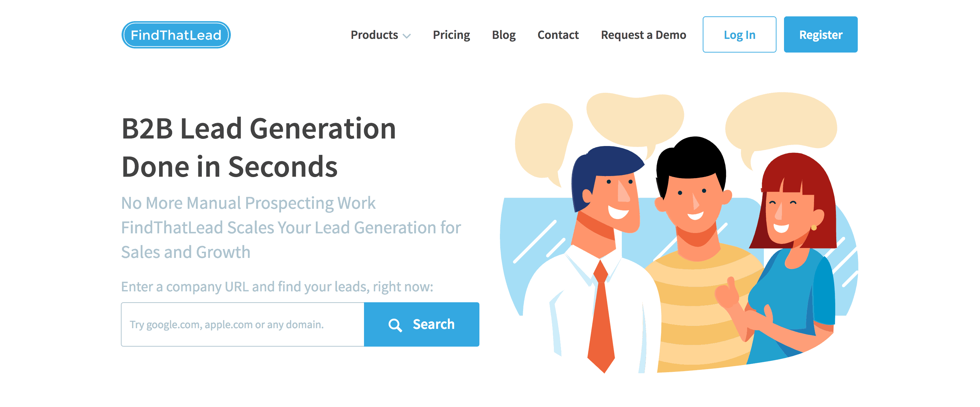Click the blue Search button
This screenshot has width=980, height=407.
point(421,324)
